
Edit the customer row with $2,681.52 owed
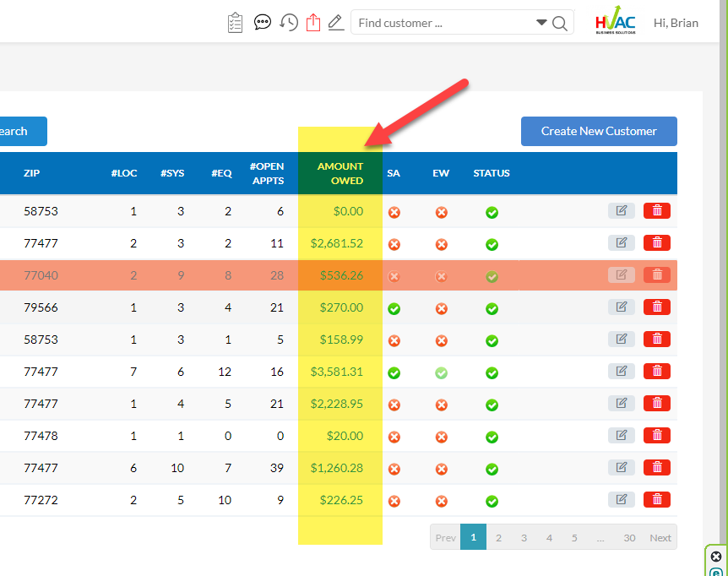tap(621, 243)
